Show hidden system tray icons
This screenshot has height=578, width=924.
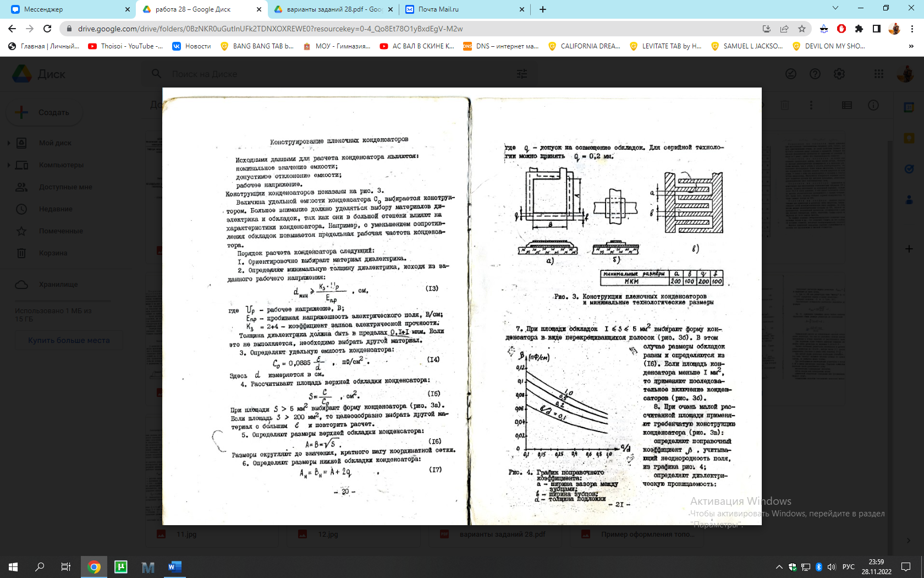coord(779,567)
